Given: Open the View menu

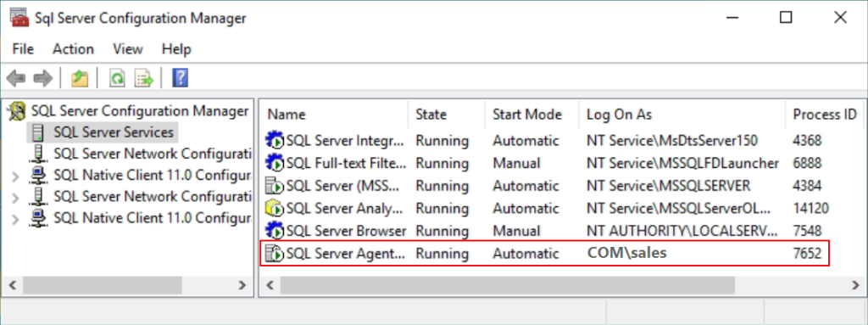Looking at the screenshot, I should point(128,49).
